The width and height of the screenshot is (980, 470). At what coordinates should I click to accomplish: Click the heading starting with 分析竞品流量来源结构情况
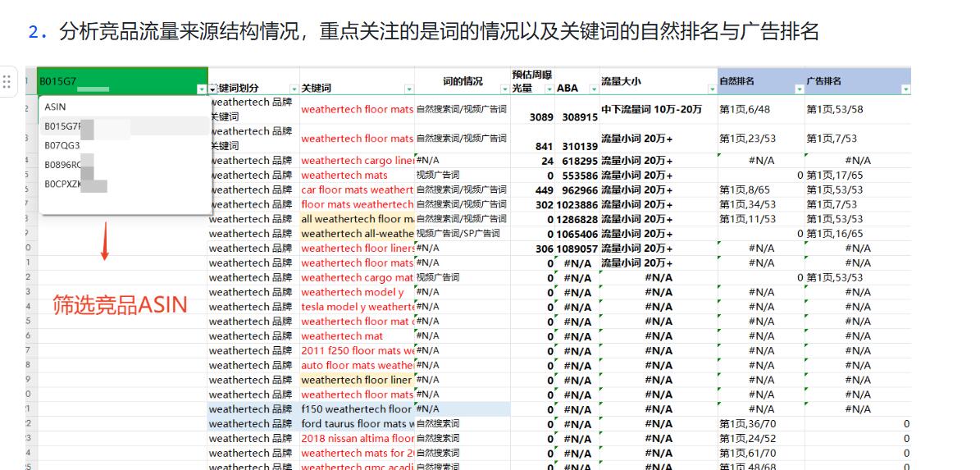coord(439,31)
